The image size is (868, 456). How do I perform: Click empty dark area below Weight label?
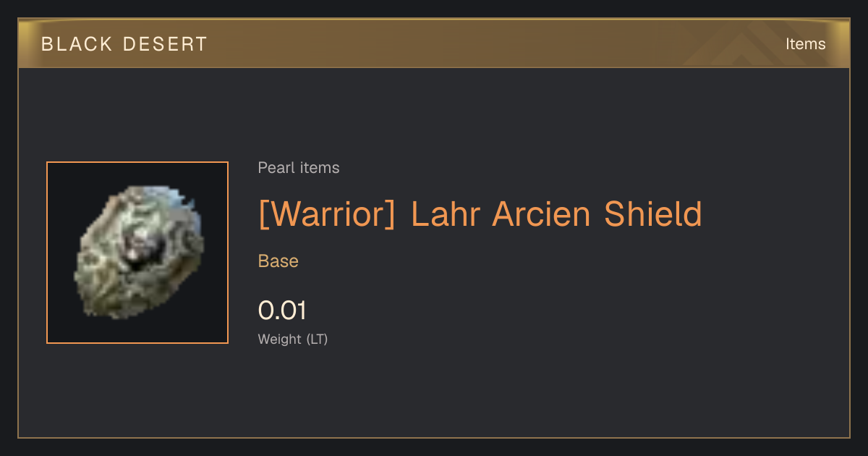tap(434, 394)
